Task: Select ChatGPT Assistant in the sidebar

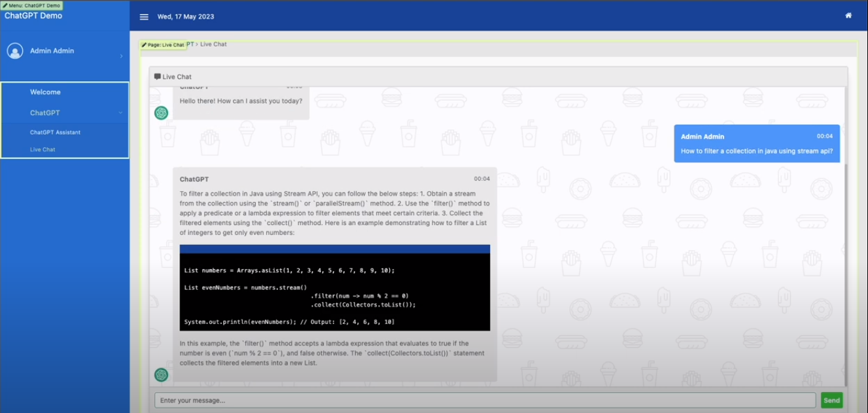Action: click(x=55, y=132)
